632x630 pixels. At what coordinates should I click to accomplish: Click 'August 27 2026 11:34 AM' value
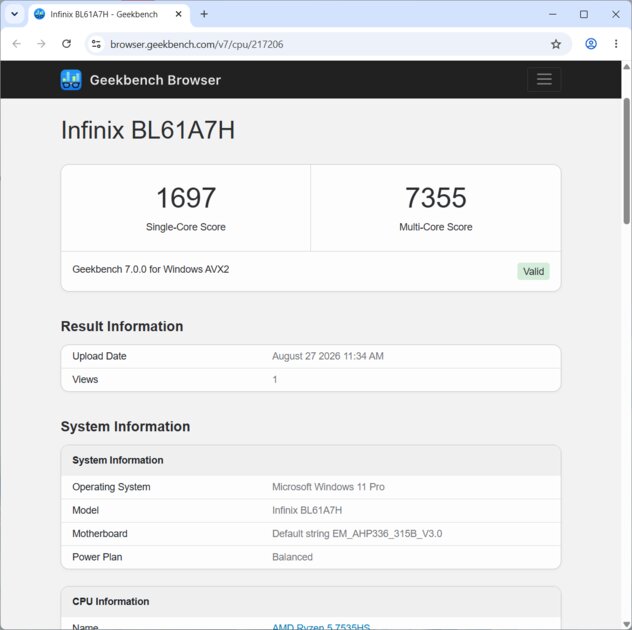point(328,356)
